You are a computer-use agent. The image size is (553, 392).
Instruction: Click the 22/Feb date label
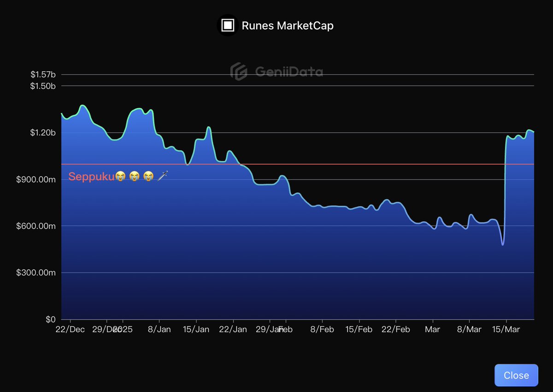pos(396,329)
